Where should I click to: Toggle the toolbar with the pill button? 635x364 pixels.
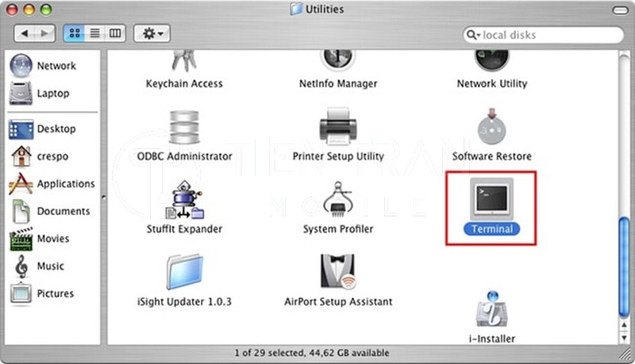tap(620, 10)
